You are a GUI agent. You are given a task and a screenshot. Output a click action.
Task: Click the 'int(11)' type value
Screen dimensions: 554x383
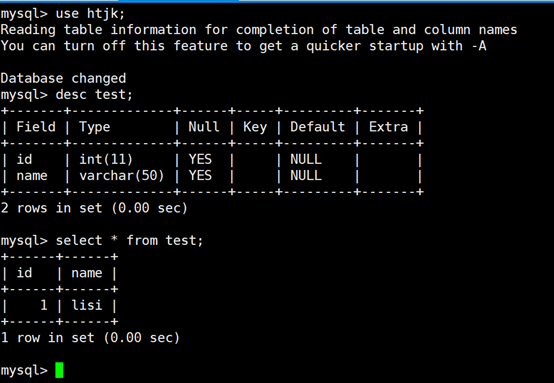click(106, 159)
